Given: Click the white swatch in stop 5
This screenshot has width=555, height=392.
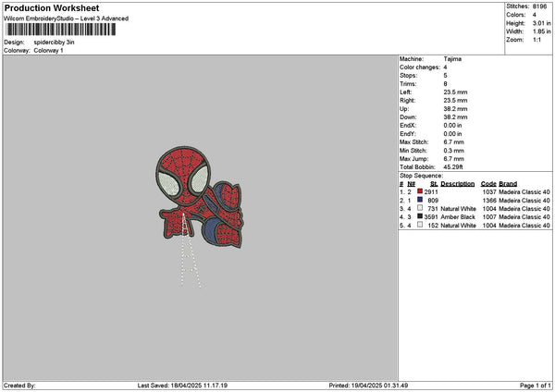Looking at the screenshot, I should [420, 225].
